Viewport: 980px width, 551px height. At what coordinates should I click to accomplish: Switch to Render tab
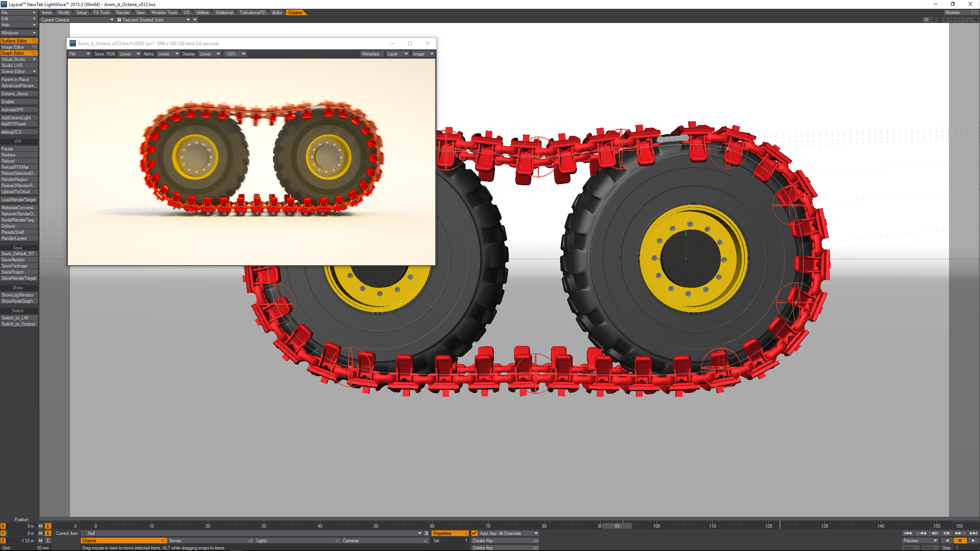pyautogui.click(x=123, y=13)
